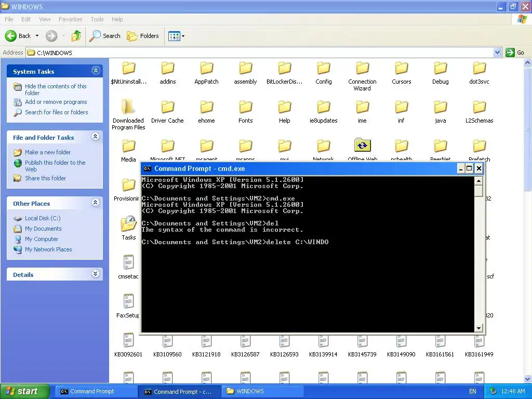Select the inf folder icon

click(402, 107)
